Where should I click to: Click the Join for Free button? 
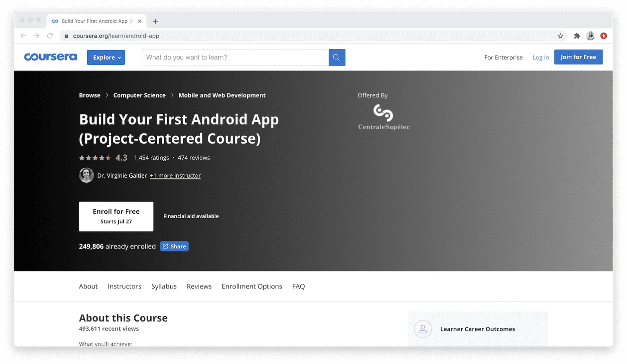(578, 57)
